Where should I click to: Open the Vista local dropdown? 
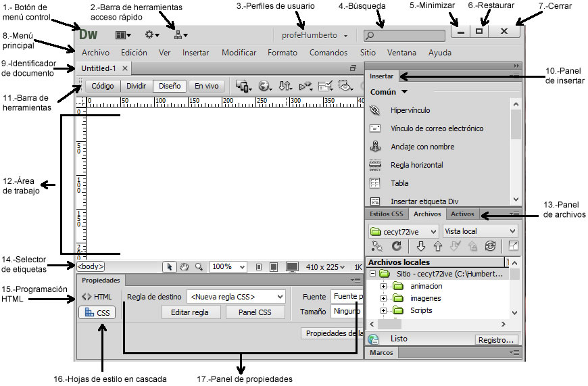pyautogui.click(x=472, y=231)
